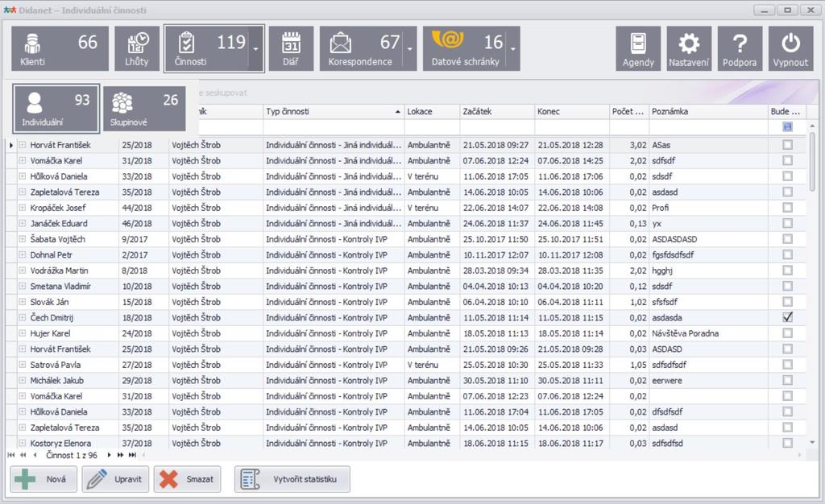Go to last record navigator arrow

click(x=133, y=455)
